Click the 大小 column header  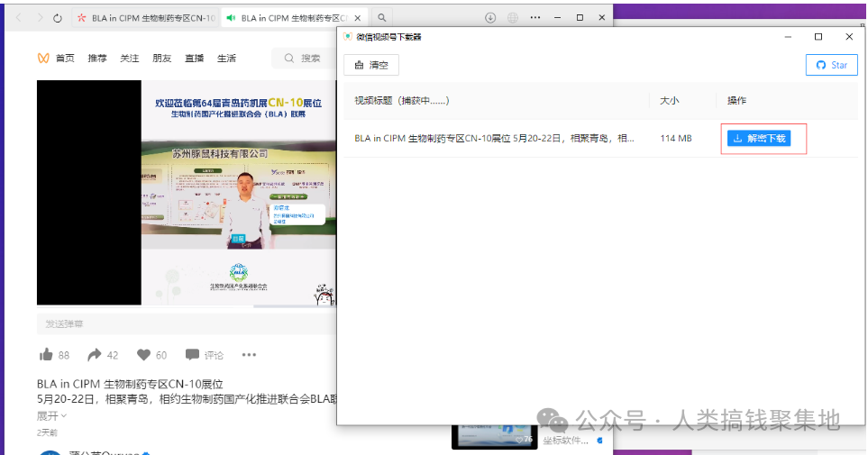[670, 101]
